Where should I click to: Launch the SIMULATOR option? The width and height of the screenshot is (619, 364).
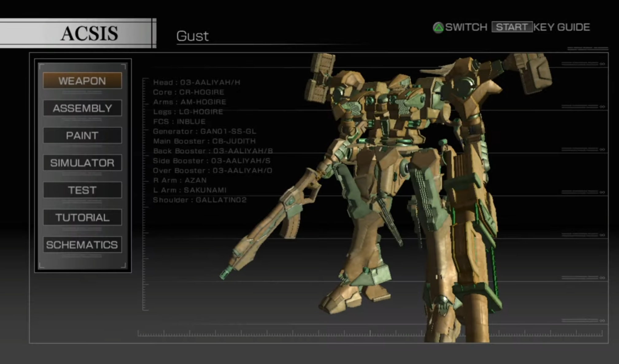point(82,163)
